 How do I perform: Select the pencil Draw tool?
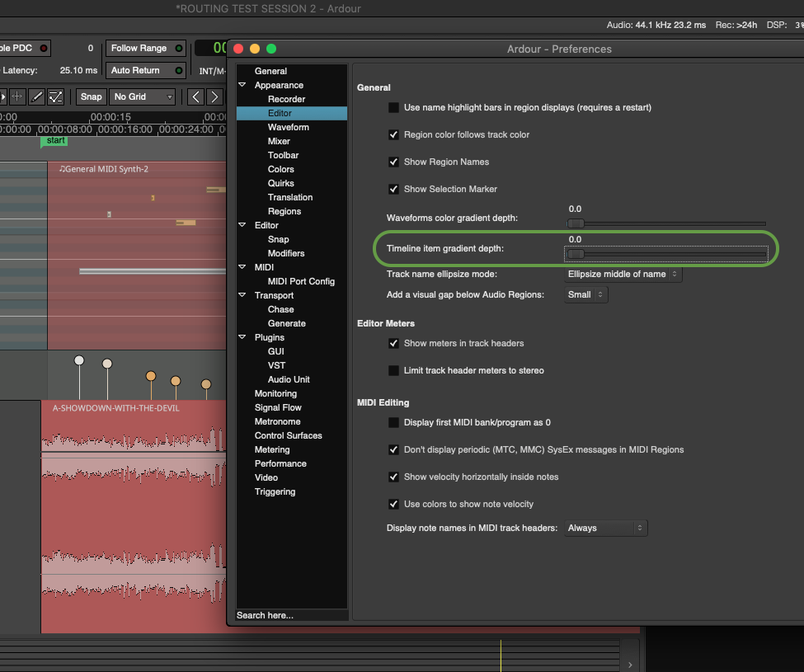(x=37, y=97)
